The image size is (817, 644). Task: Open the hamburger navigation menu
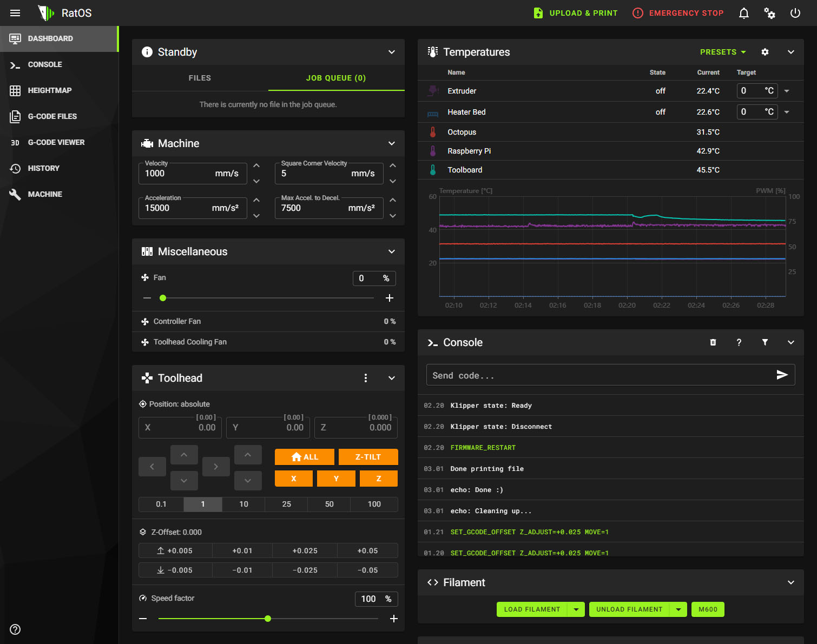(x=15, y=13)
